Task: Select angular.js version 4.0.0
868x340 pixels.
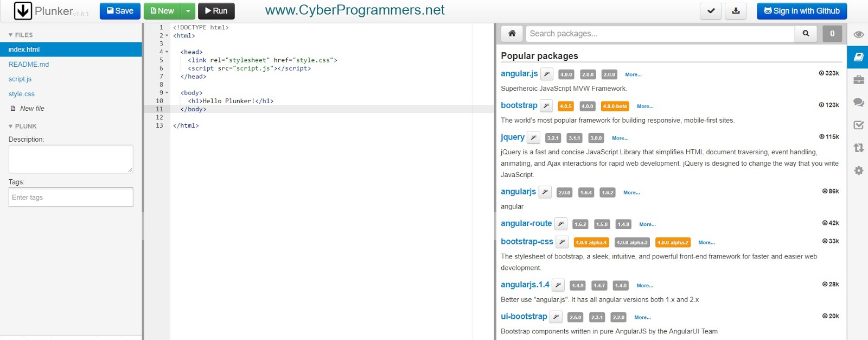Action: 566,74
